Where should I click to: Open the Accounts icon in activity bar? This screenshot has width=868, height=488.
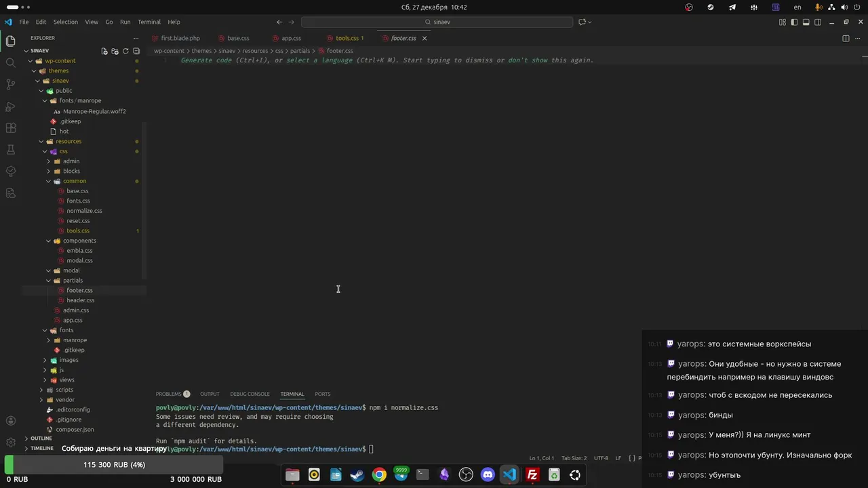[x=10, y=421]
